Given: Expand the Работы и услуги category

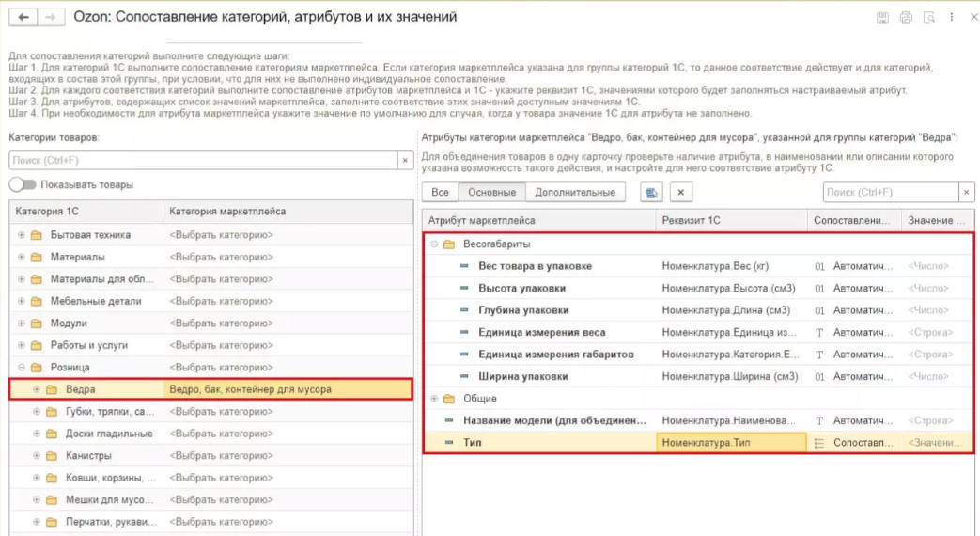Looking at the screenshot, I should (x=22, y=345).
